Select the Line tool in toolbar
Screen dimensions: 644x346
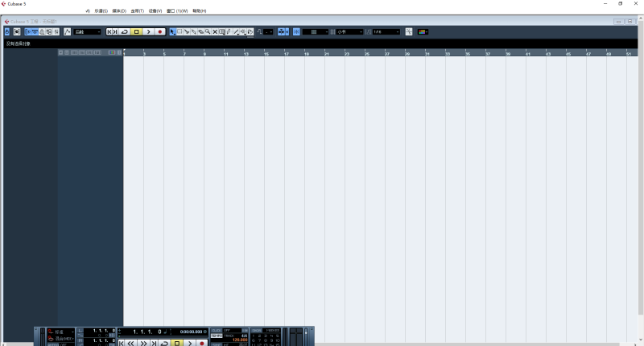click(x=236, y=31)
